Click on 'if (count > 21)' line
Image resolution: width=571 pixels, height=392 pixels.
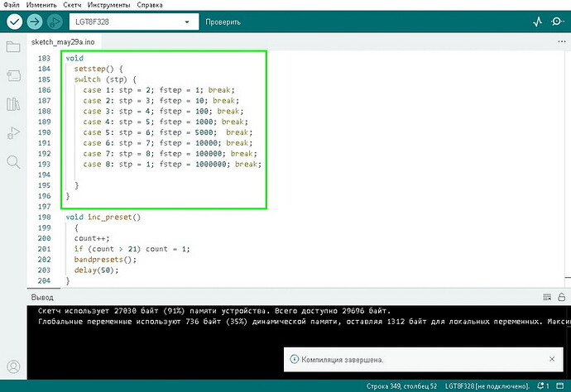tap(132, 249)
